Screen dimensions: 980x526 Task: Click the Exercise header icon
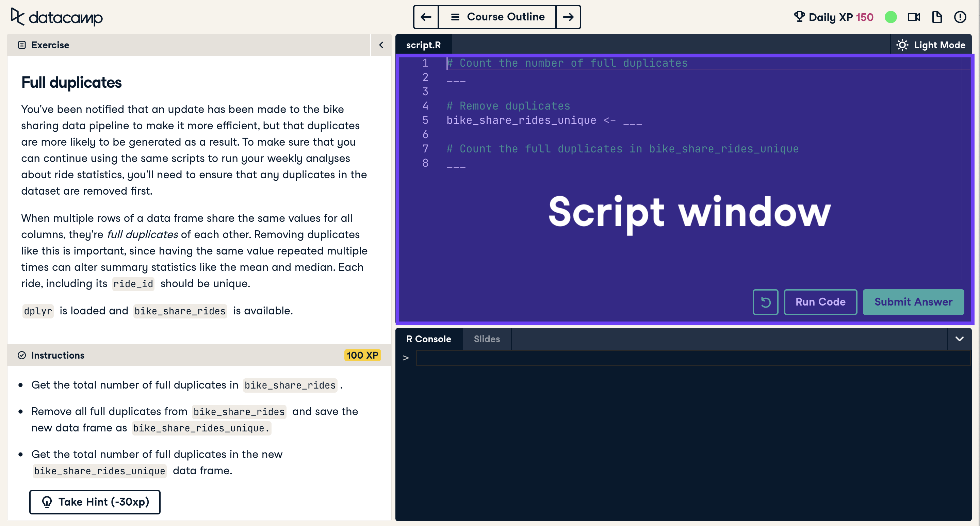[22, 45]
